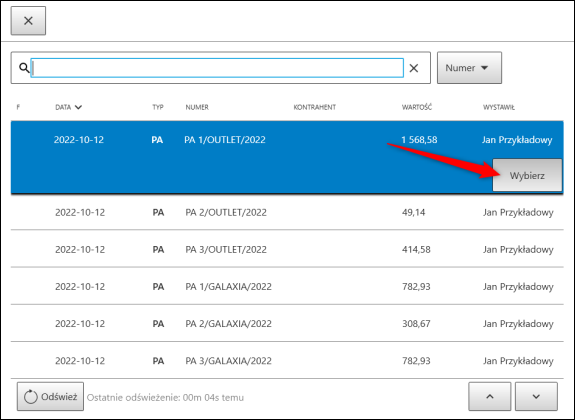Select row PA 3/OUTLET/2022

point(287,249)
